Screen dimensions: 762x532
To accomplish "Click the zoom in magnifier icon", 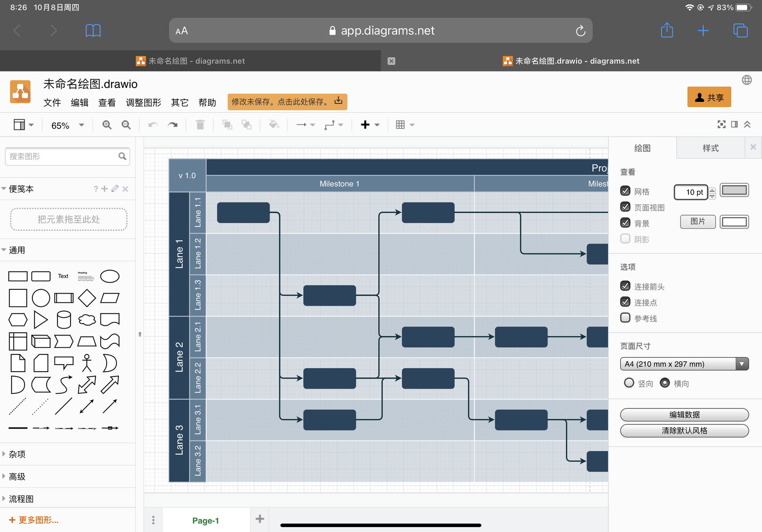I will (x=107, y=125).
